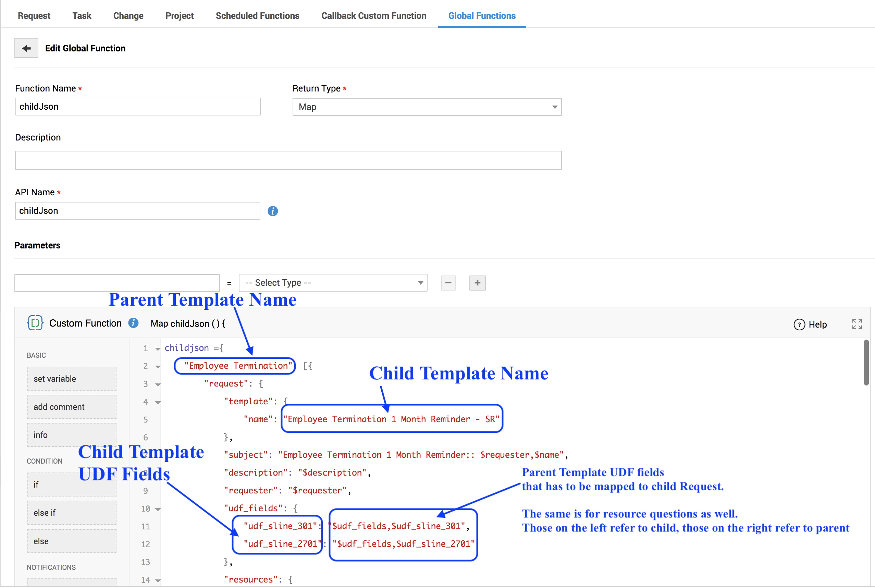This screenshot has width=875, height=588.
Task: Click into the Description input field
Action: 288,160
